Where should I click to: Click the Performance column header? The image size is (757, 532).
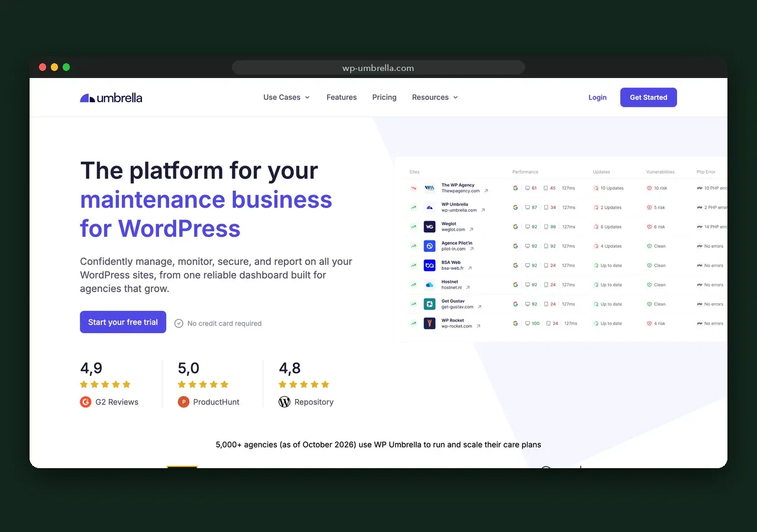[x=525, y=172]
